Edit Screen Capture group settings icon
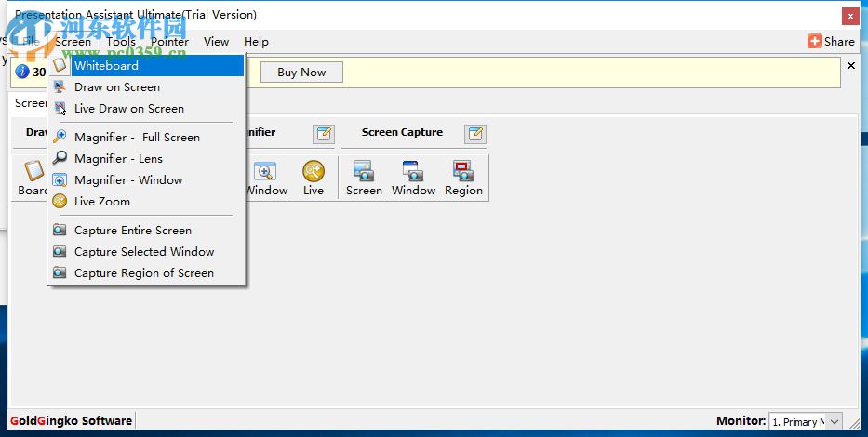This screenshot has width=868, height=437. pos(475,133)
